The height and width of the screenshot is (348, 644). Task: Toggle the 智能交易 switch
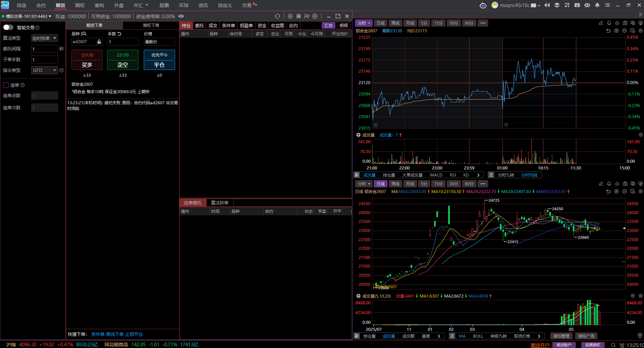[8, 27]
